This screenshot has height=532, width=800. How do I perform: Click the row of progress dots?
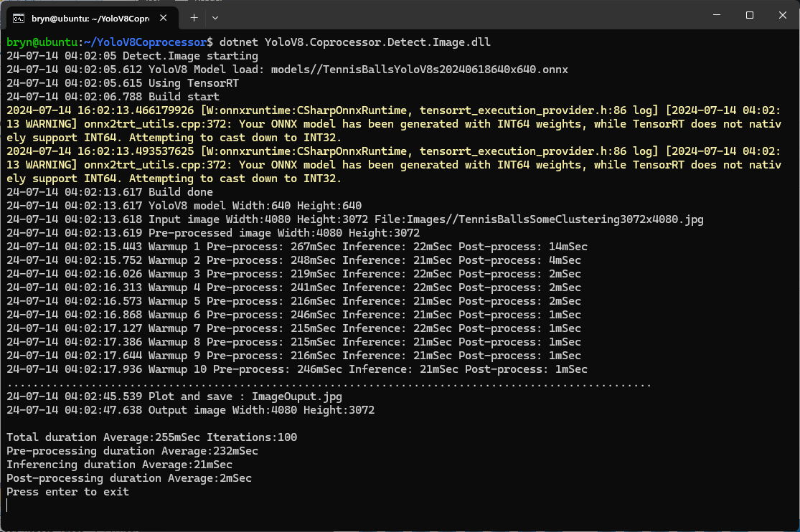coord(329,384)
